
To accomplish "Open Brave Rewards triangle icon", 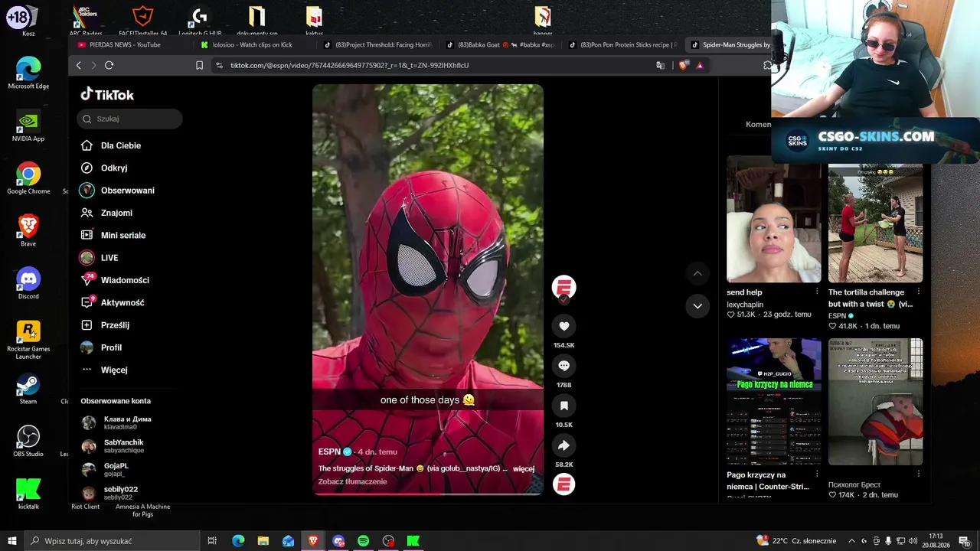I will (700, 65).
